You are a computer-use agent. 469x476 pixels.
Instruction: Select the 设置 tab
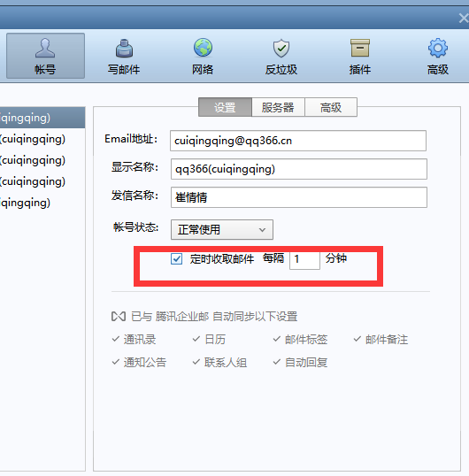tap(225, 107)
